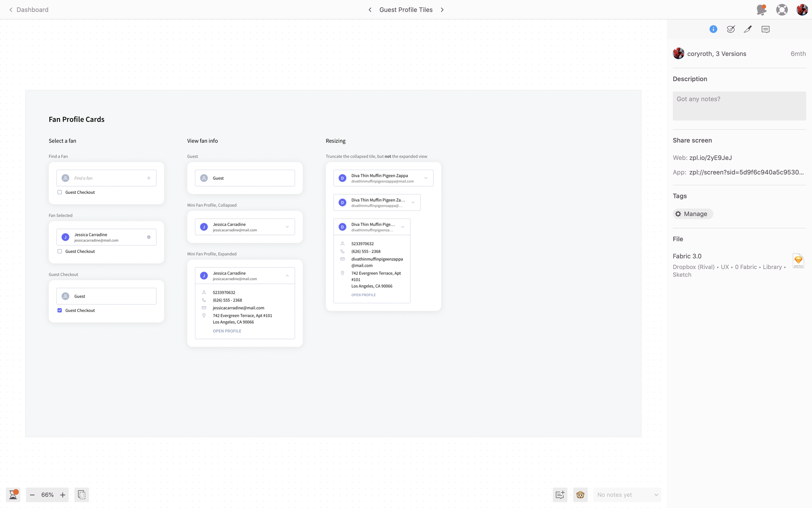Click the monkey emoji button
The height and width of the screenshot is (508, 812).
(x=580, y=495)
